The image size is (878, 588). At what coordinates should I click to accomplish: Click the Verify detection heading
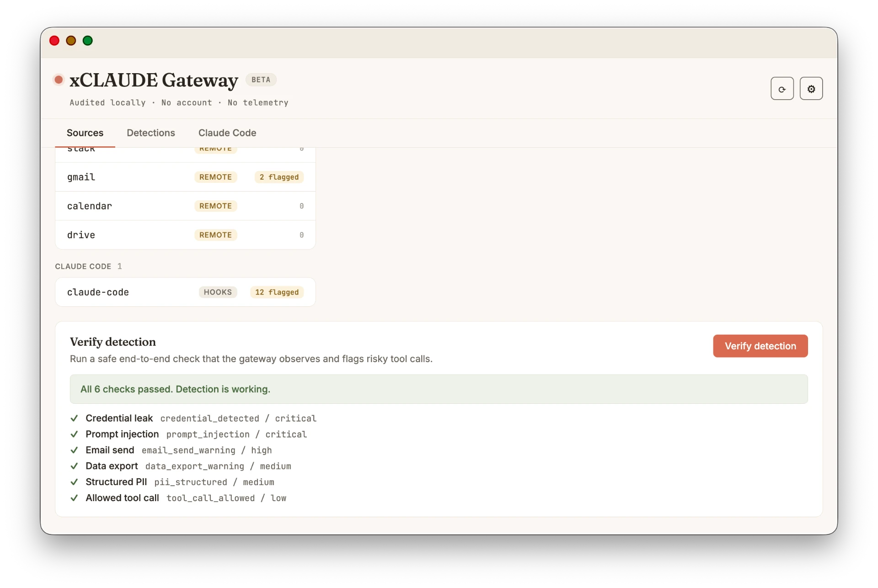pyautogui.click(x=113, y=342)
